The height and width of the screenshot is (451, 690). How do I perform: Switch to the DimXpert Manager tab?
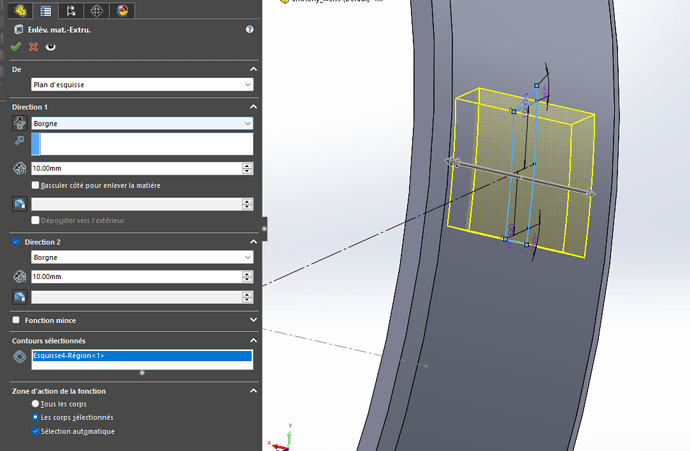pyautogui.click(x=96, y=11)
